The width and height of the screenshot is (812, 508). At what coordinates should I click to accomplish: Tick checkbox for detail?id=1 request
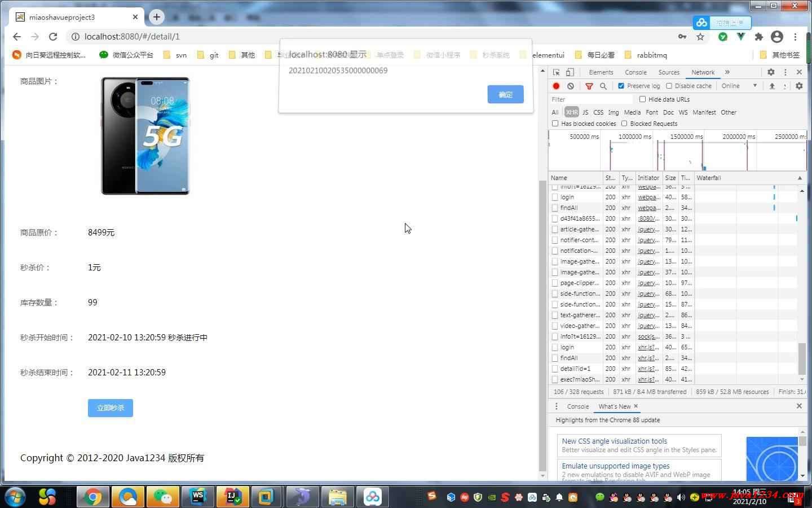click(555, 369)
